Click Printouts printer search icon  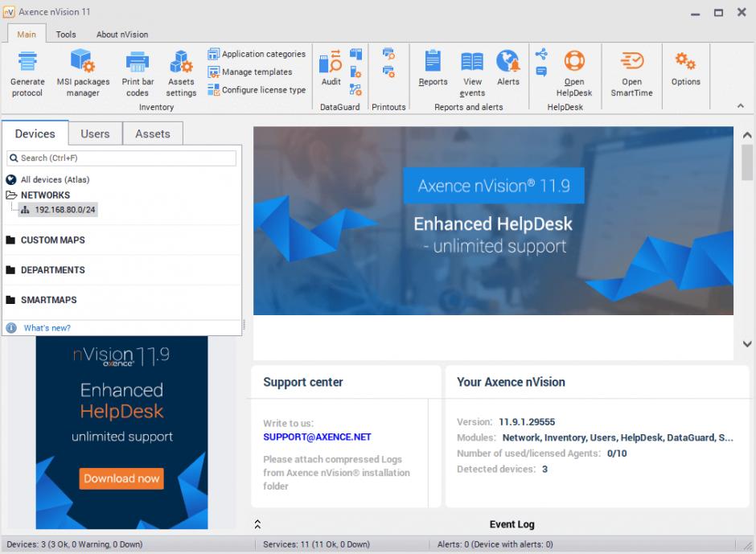click(x=388, y=54)
